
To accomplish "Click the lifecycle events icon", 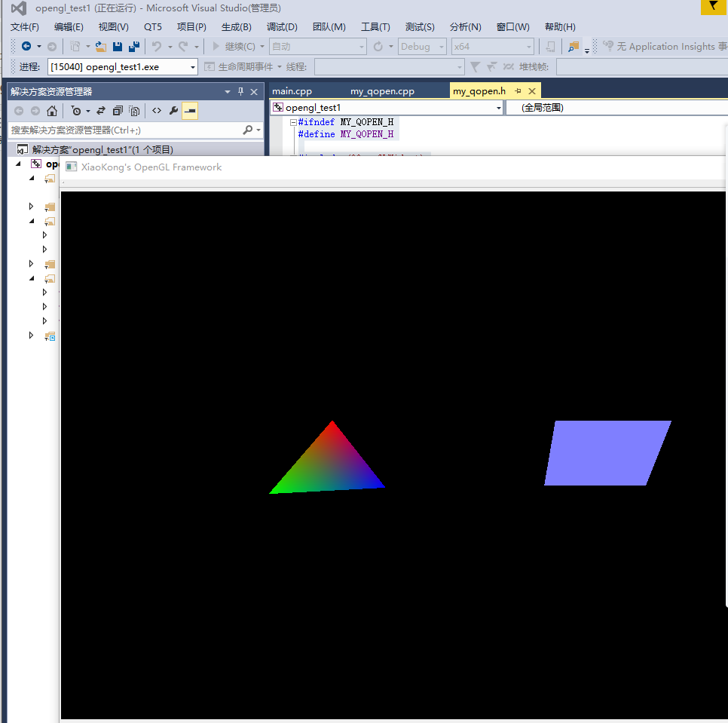I will 210,67.
